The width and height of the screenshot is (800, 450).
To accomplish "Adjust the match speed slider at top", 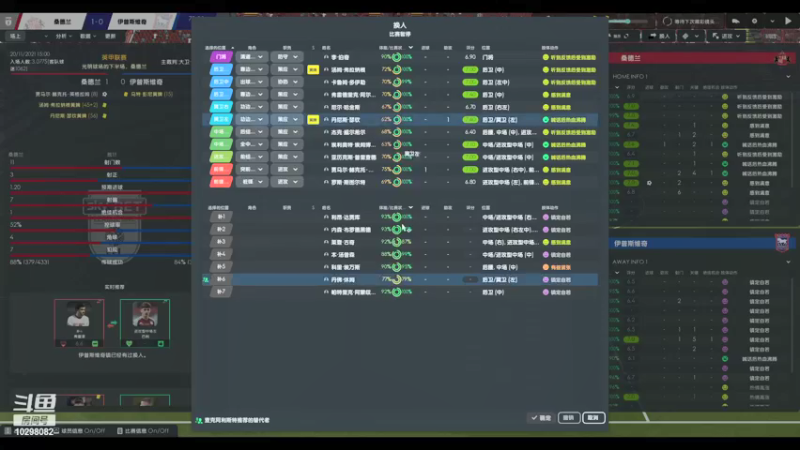I will (628, 21).
